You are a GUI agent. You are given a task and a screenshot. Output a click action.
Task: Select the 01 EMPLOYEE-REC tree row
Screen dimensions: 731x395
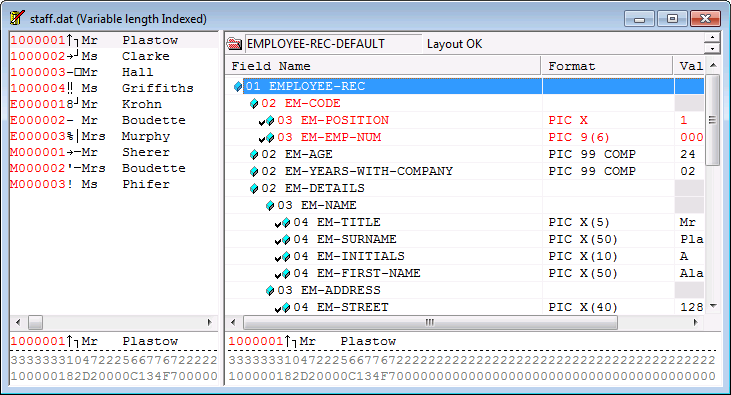point(465,86)
